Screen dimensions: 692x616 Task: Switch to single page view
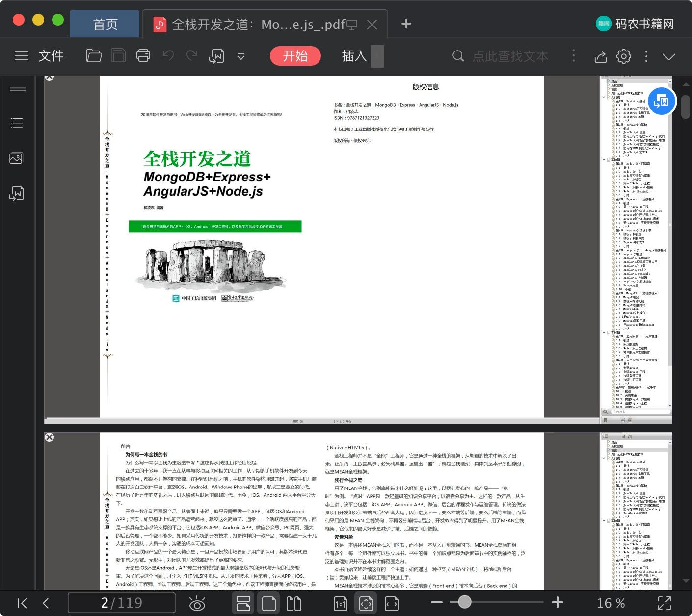[269, 603]
